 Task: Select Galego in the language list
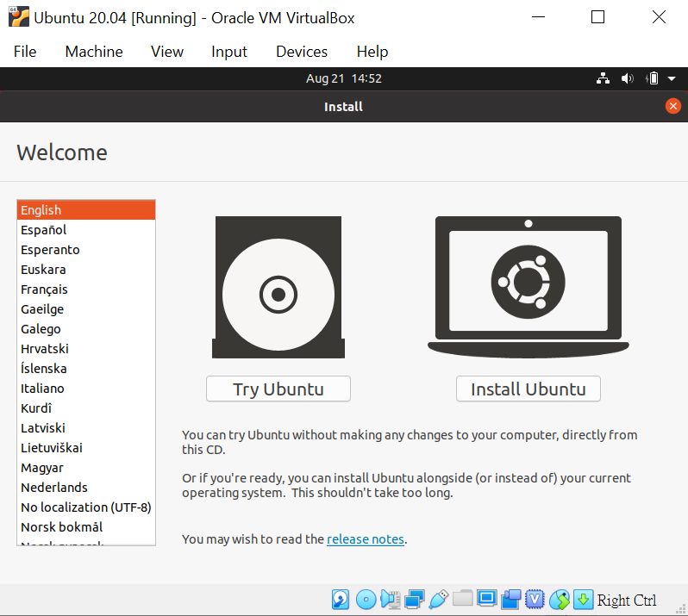pyautogui.click(x=86, y=329)
